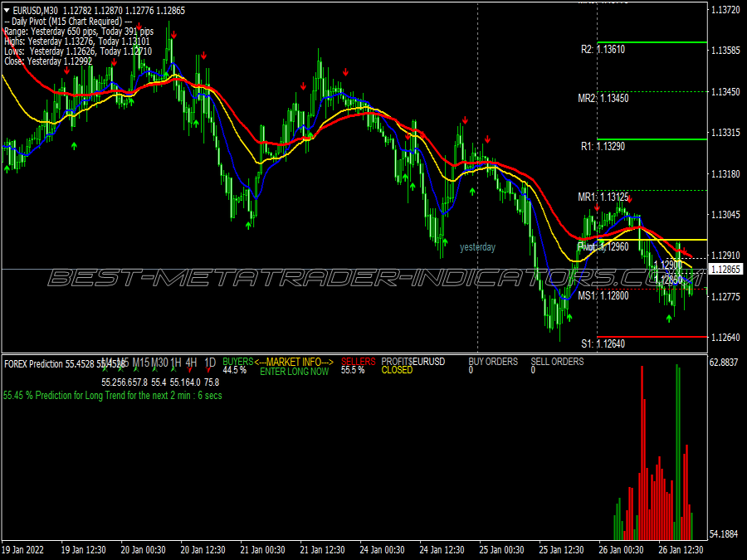Click the EURUSD,M30 chart title text
The image size is (747, 560).
(x=35, y=10)
